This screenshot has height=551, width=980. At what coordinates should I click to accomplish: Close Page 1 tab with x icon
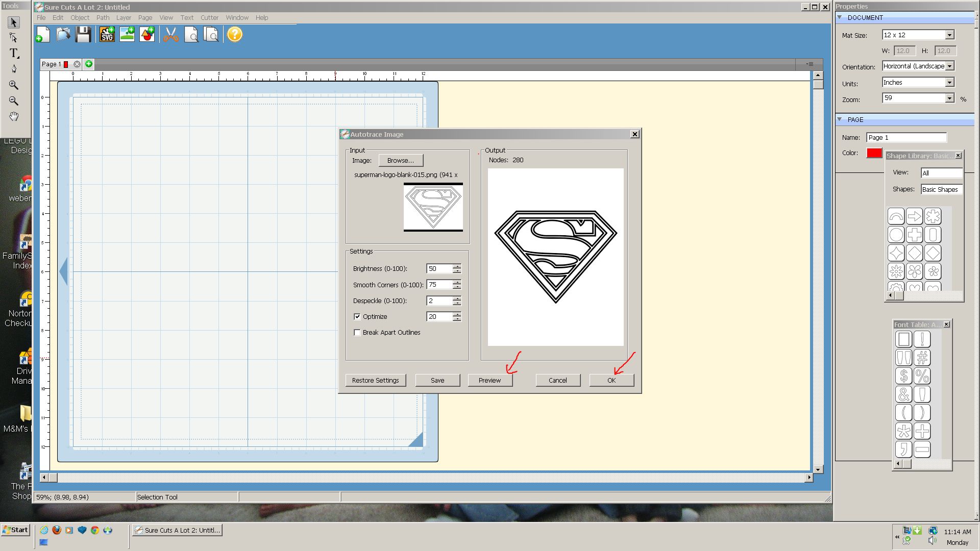[77, 64]
